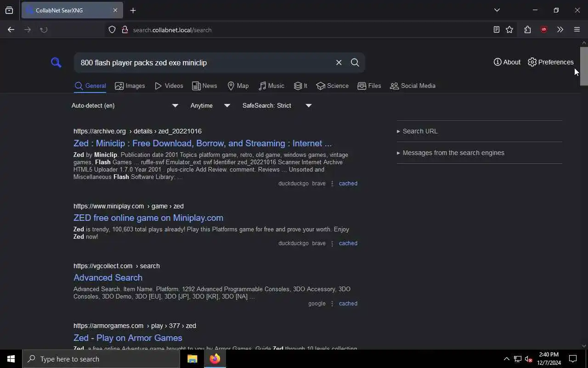Switch to the Social Media tab

(413, 86)
